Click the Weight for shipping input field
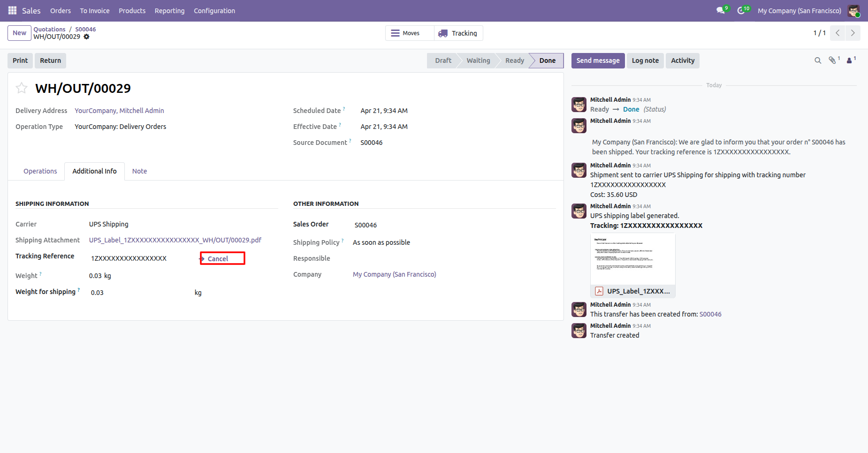This screenshot has height=453, width=868. coord(140,293)
